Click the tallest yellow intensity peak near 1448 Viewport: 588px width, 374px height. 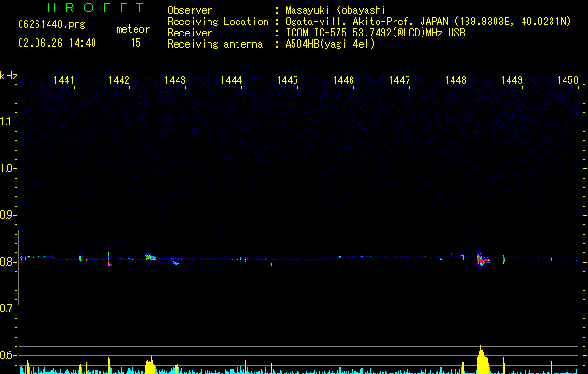coord(481,359)
